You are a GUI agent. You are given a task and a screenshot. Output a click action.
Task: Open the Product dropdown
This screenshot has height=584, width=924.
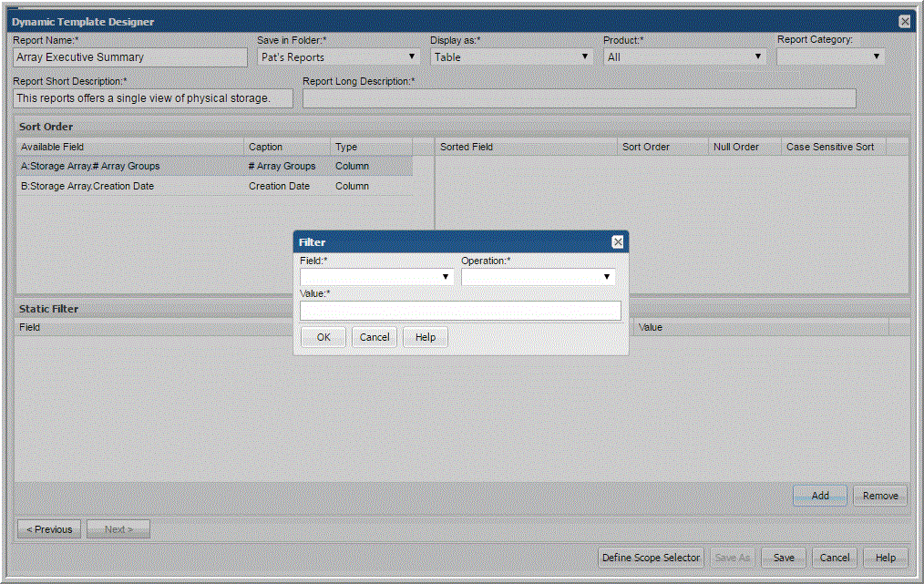pos(683,56)
